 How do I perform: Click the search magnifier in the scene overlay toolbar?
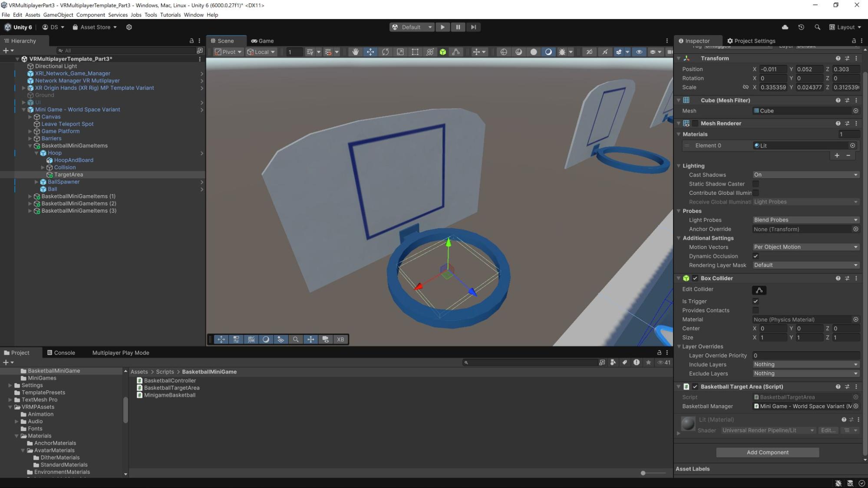pyautogui.click(x=296, y=339)
